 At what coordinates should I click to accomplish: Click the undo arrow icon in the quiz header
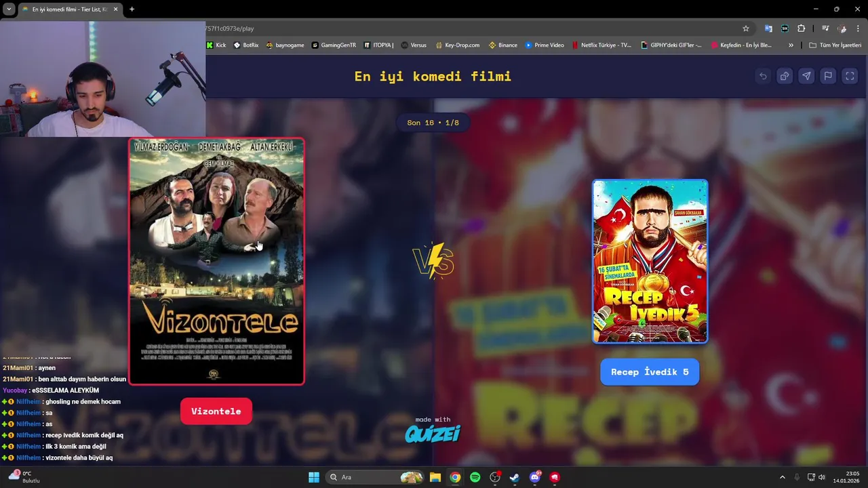[x=763, y=76]
